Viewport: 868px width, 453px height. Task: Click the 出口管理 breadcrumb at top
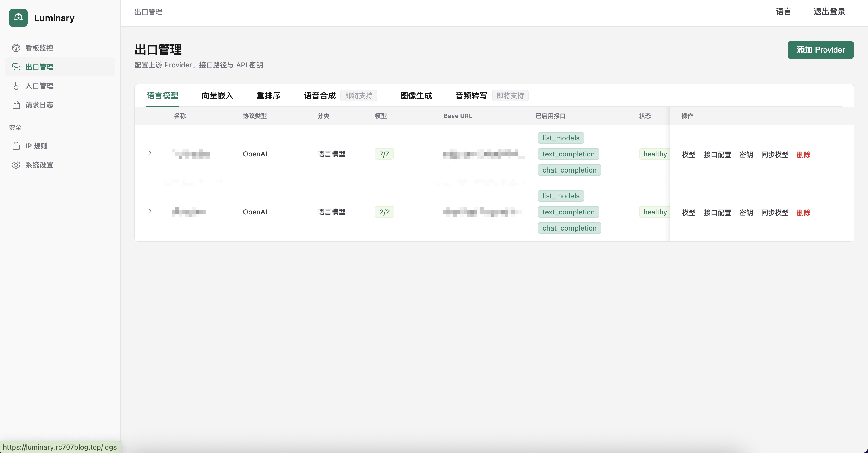pyautogui.click(x=148, y=12)
